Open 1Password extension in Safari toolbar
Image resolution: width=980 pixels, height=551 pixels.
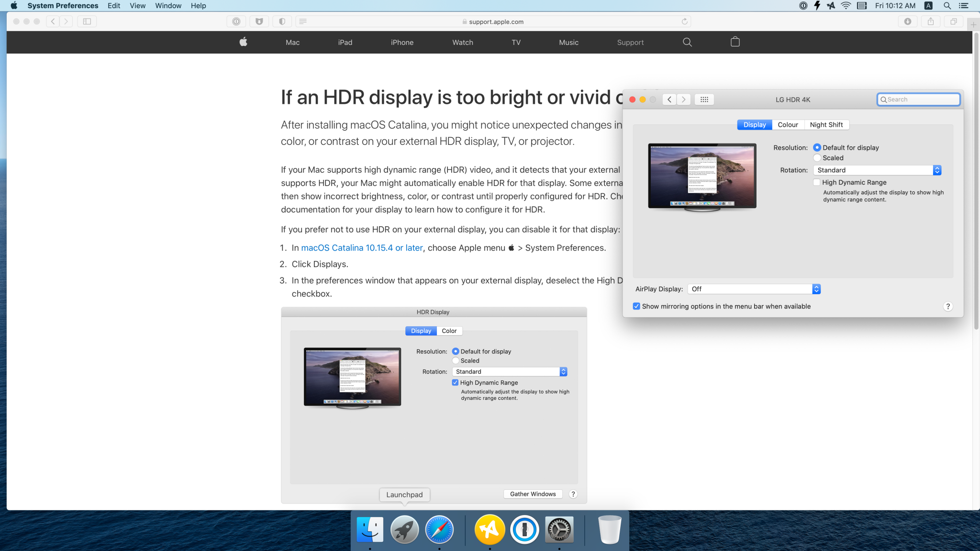236,21
